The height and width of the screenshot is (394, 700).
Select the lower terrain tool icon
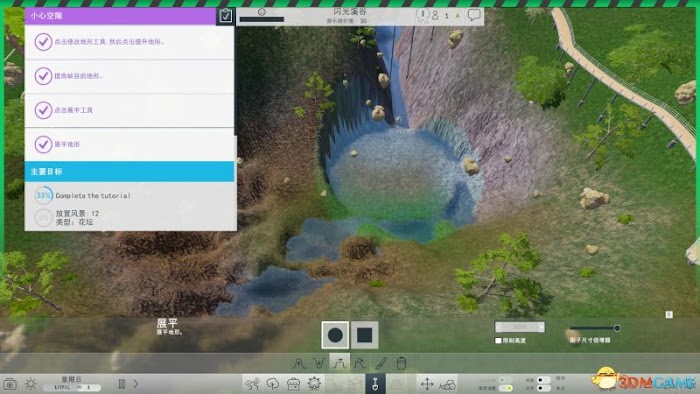point(319,363)
